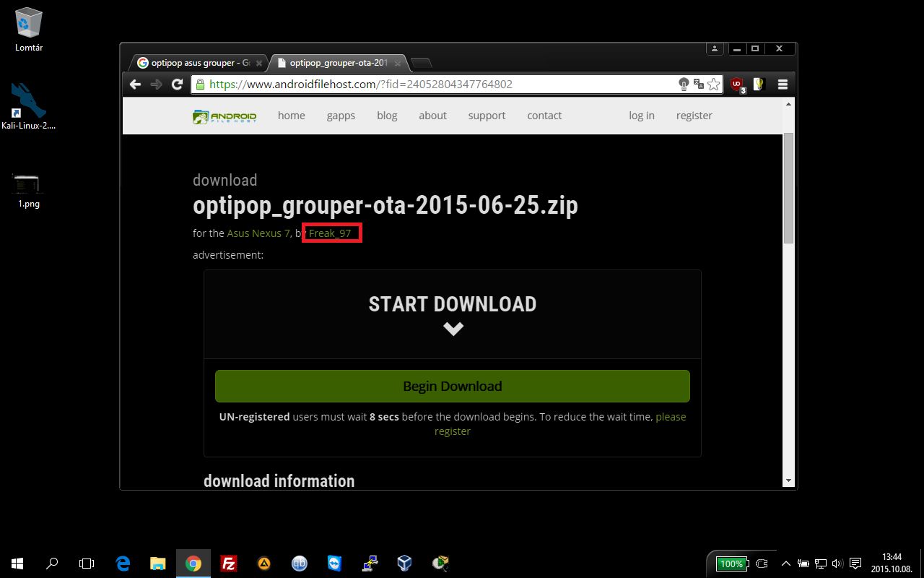Select the 1.png desktop file

[29, 190]
